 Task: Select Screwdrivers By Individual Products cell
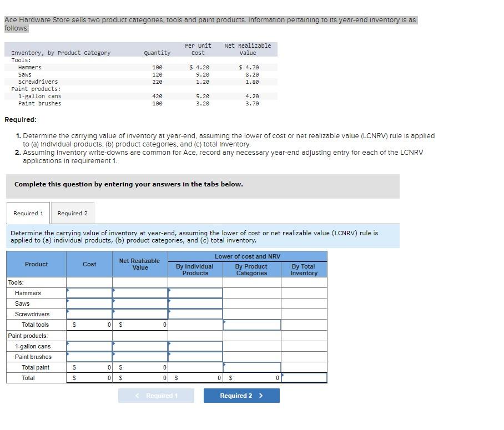point(195,314)
